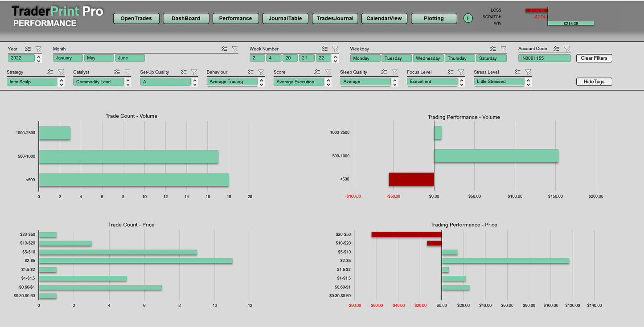Image resolution: width=644 pixels, height=327 pixels.
Task: Clear the Weekday slicer filter
Action: pos(503,49)
